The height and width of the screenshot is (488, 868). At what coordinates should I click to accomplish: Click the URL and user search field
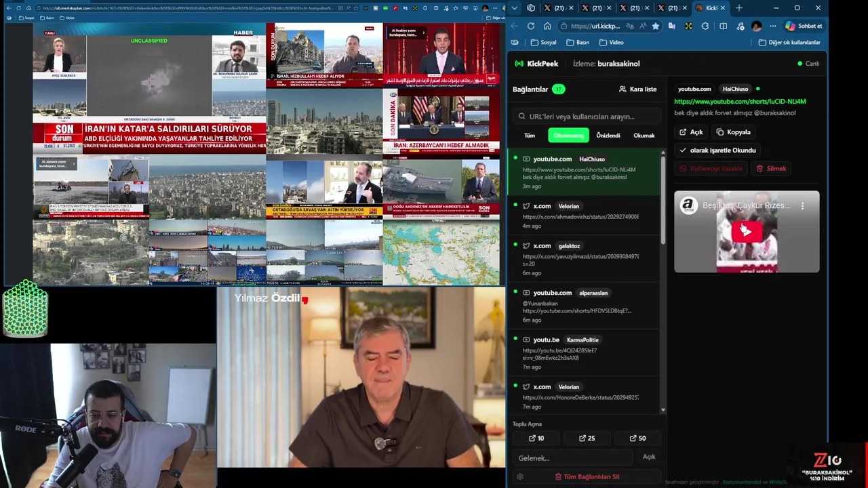pyautogui.click(x=586, y=117)
